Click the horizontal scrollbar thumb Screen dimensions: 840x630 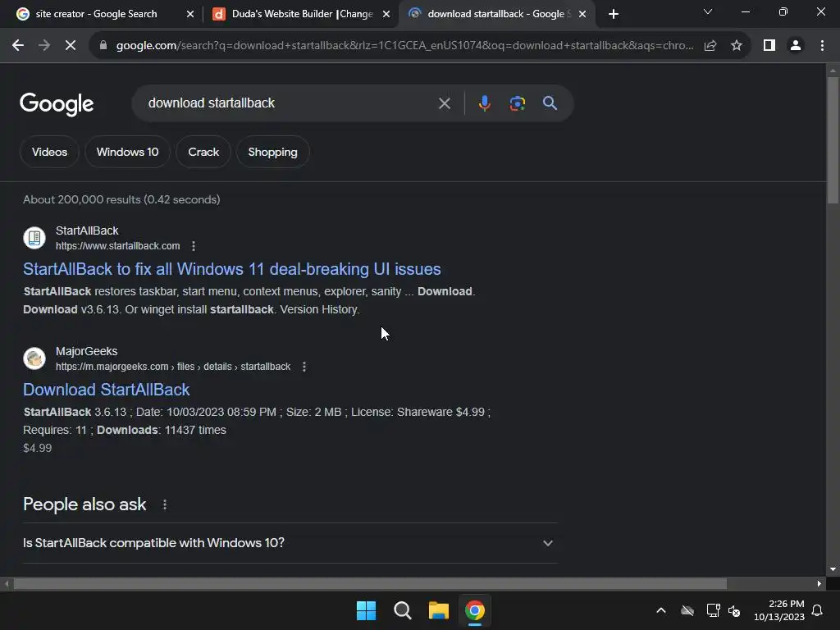click(370, 584)
